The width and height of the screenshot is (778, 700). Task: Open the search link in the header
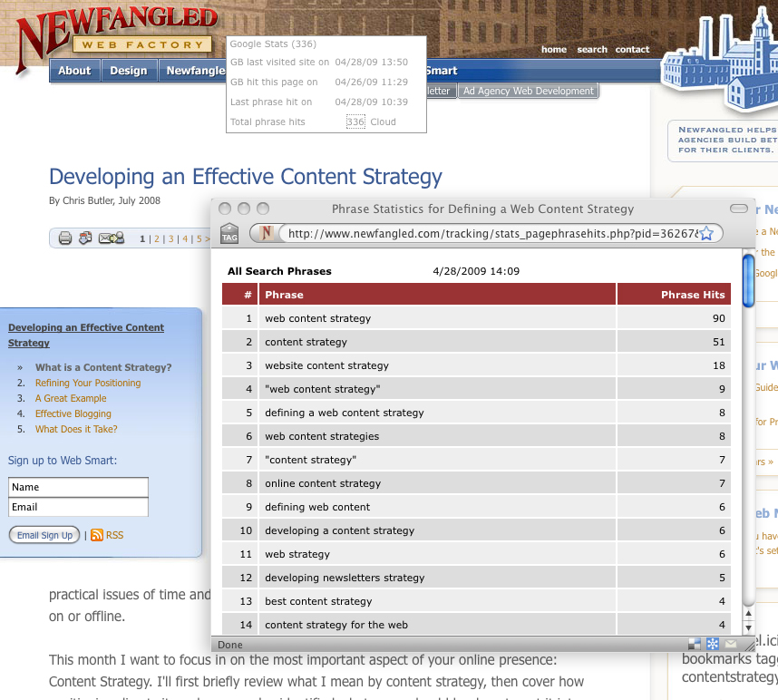pyautogui.click(x=592, y=49)
